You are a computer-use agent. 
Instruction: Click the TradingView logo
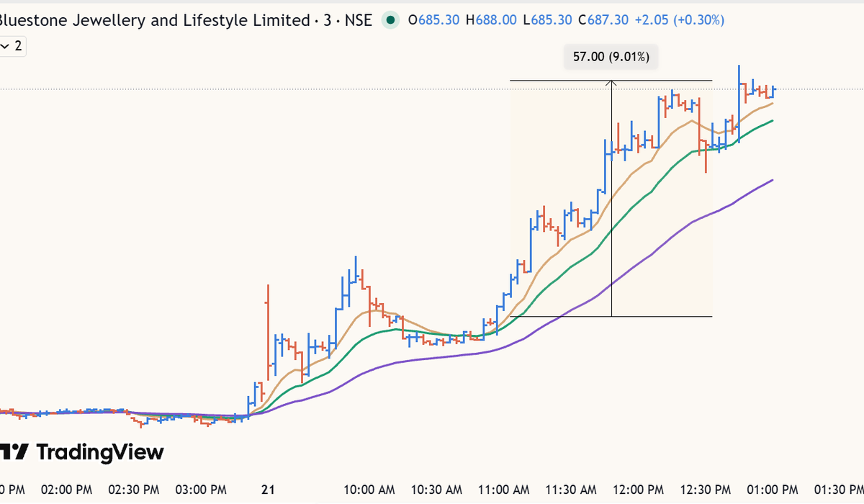click(x=81, y=452)
